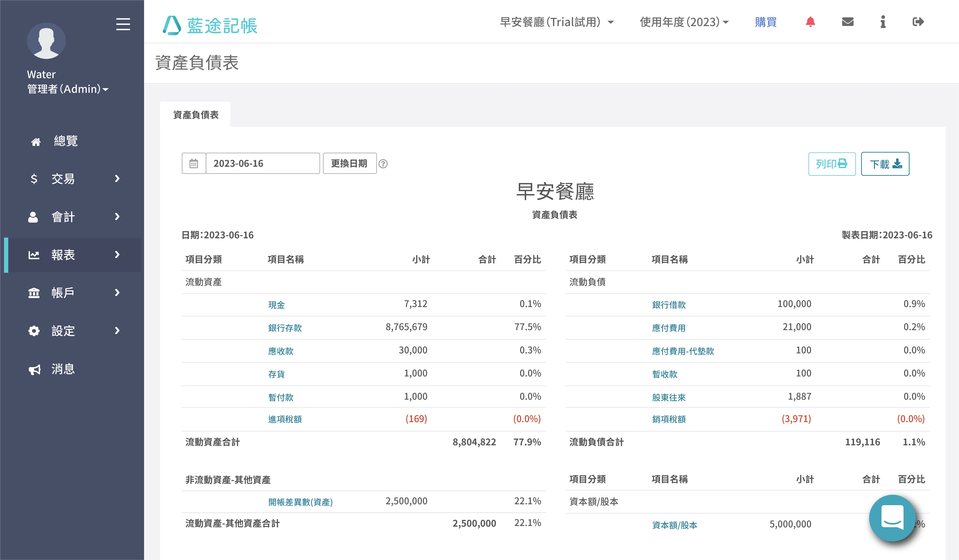Select the 總覽 menu item
The image size is (959, 560).
click(66, 141)
